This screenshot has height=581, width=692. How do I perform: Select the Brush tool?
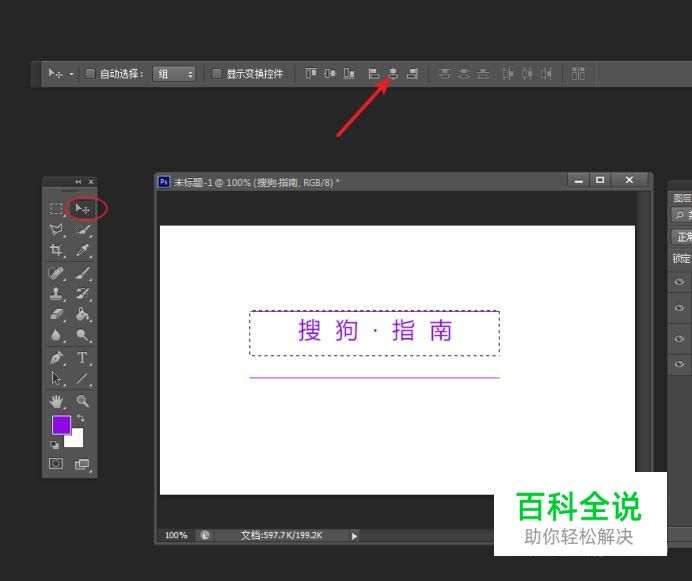click(x=83, y=273)
